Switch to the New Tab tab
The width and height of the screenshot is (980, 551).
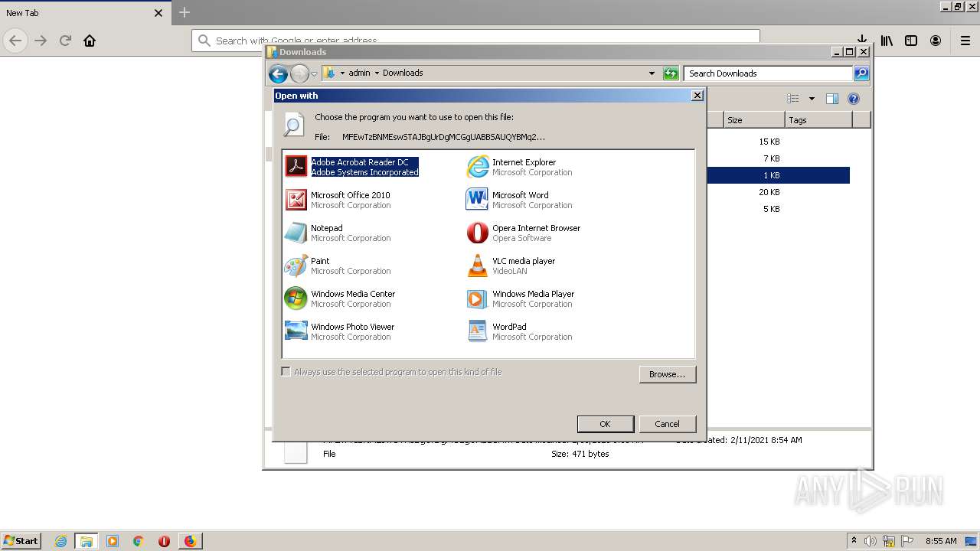[84, 13]
